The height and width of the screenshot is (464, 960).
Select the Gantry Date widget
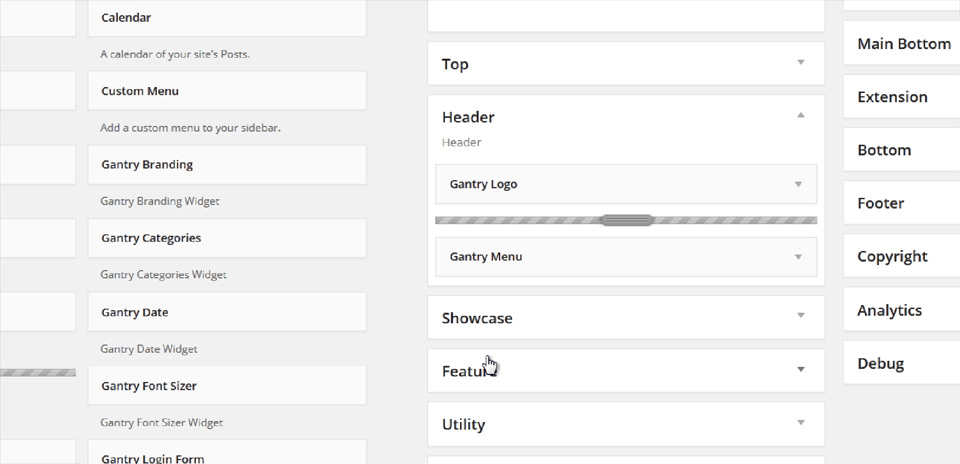pos(227,312)
